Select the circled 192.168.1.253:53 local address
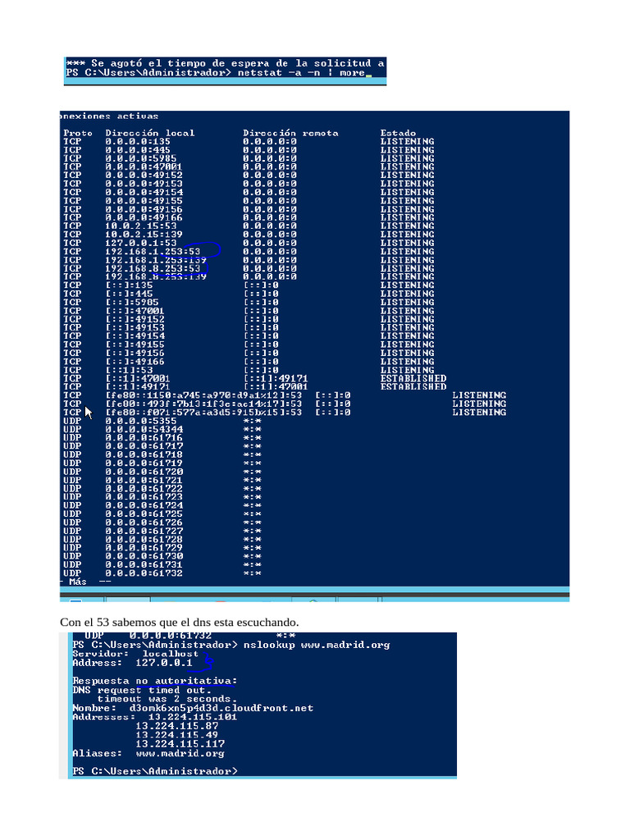This screenshot has width=630, height=840. [x=152, y=251]
